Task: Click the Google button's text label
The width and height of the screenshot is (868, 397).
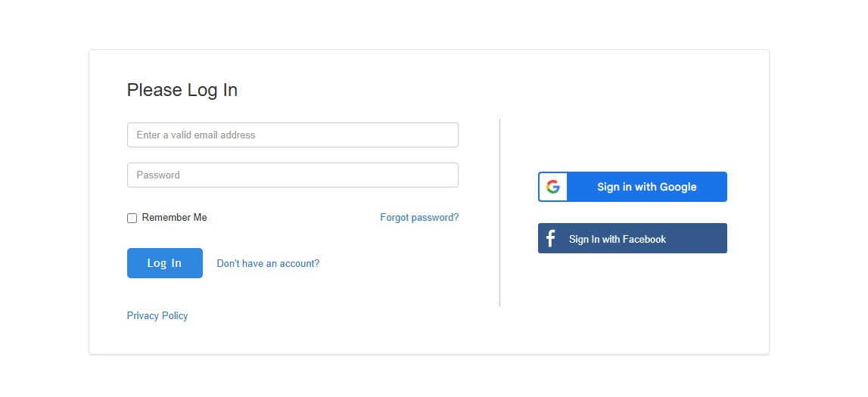Action: 646,187
